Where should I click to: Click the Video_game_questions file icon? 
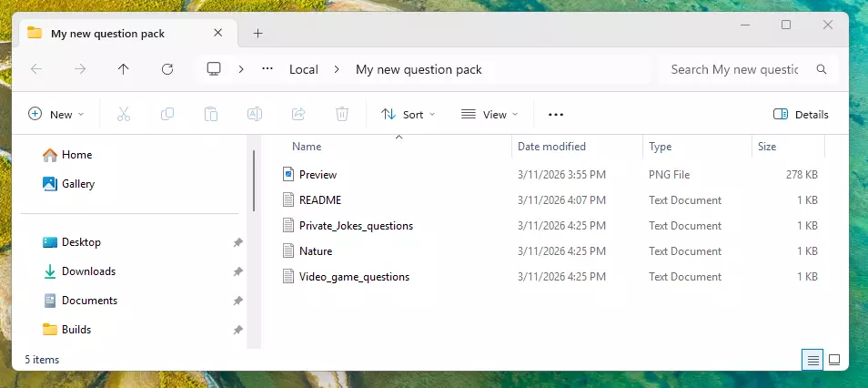[288, 277]
